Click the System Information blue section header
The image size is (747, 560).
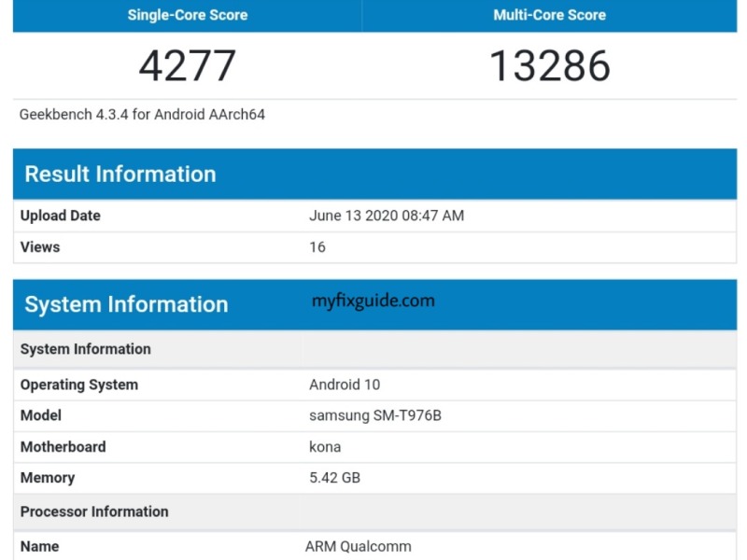coord(375,305)
